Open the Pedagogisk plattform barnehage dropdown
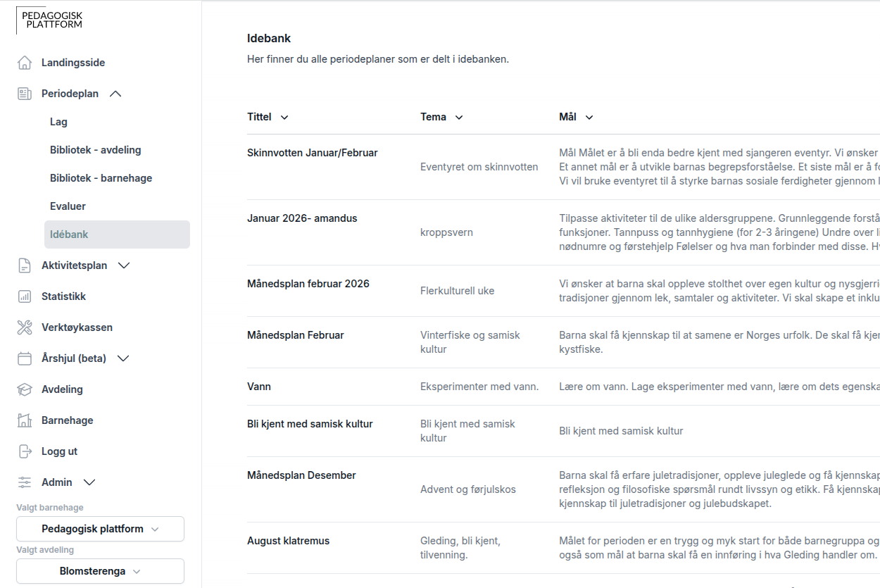880x588 pixels. (x=100, y=529)
